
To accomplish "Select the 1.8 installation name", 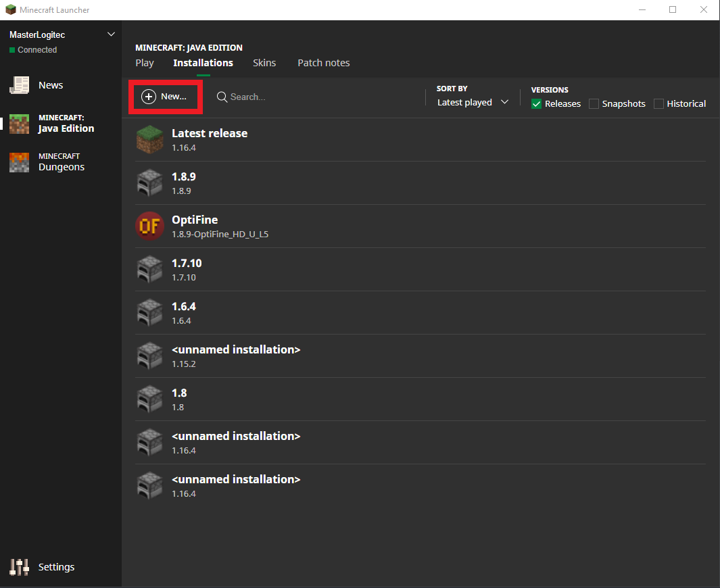I will [x=179, y=393].
